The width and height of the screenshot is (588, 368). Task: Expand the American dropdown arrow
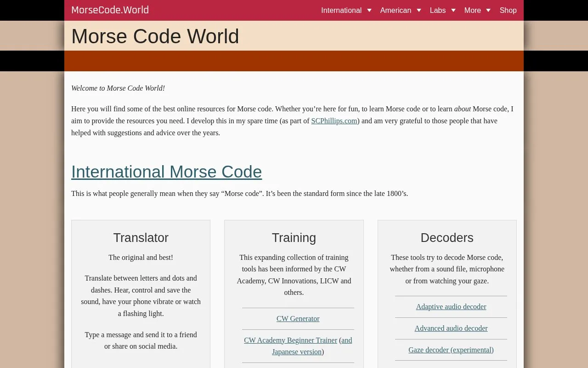[x=419, y=10]
